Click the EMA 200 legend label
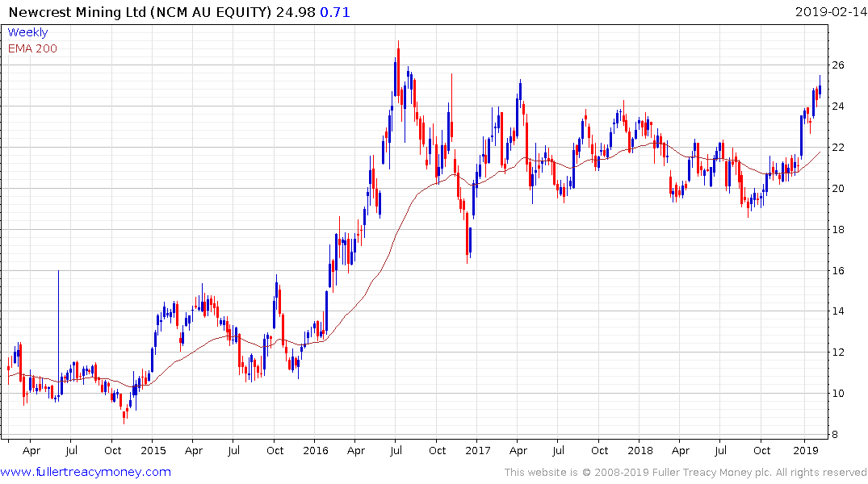This screenshot has height=484, width=868. pos(32,48)
